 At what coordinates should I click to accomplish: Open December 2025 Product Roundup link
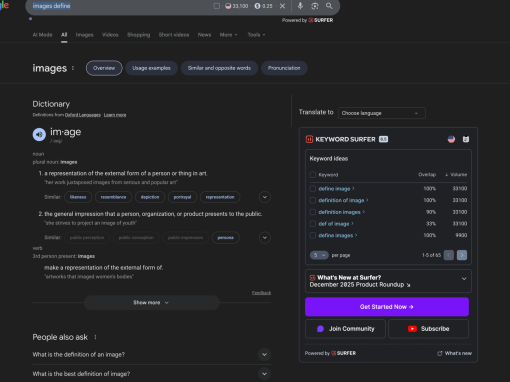(360, 285)
